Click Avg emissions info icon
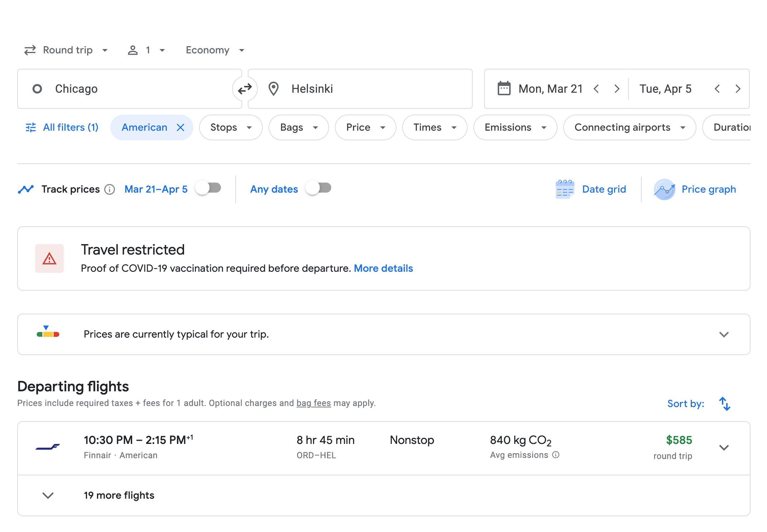This screenshot has height=532, width=767. (x=556, y=455)
